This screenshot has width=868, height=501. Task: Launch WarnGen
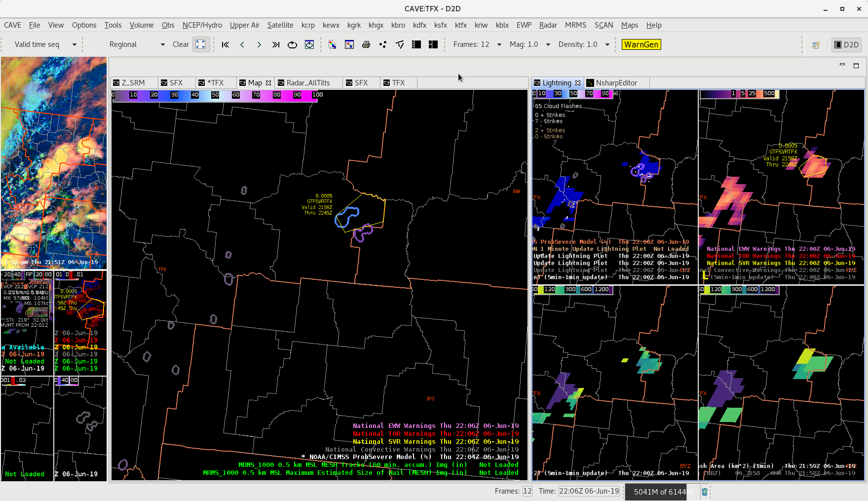coord(641,44)
